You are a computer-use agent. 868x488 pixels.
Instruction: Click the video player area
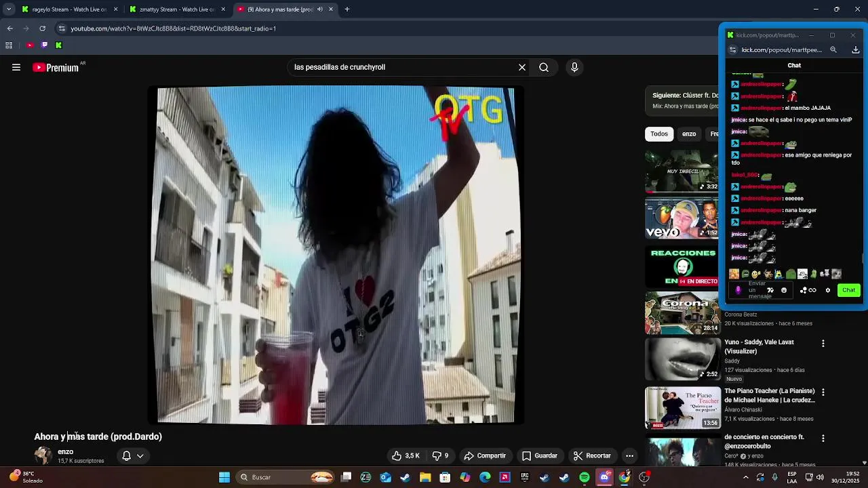pos(336,255)
